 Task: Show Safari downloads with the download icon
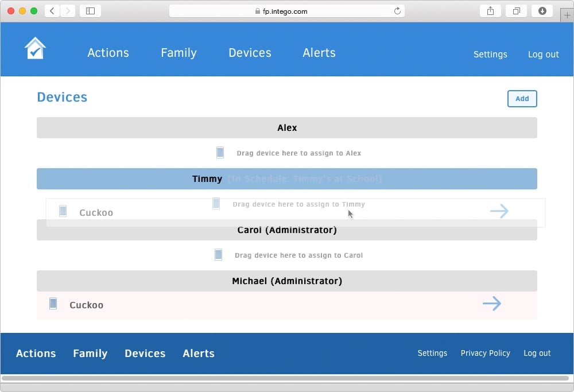click(542, 11)
